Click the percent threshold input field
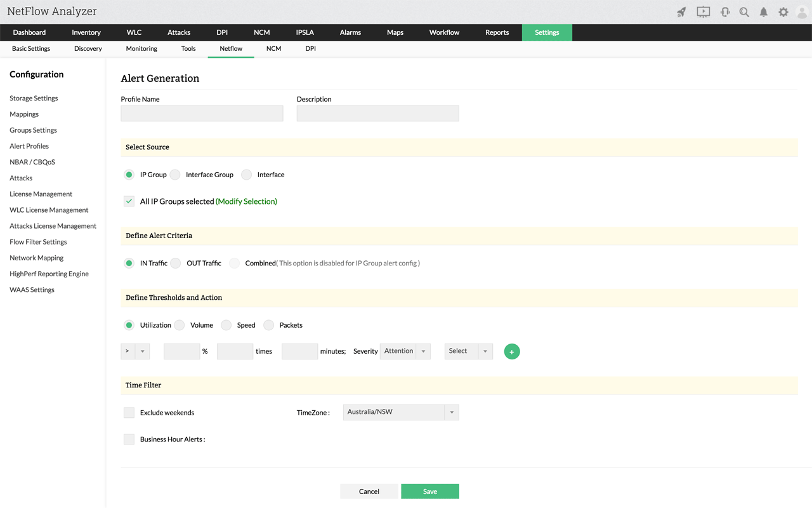 point(182,352)
